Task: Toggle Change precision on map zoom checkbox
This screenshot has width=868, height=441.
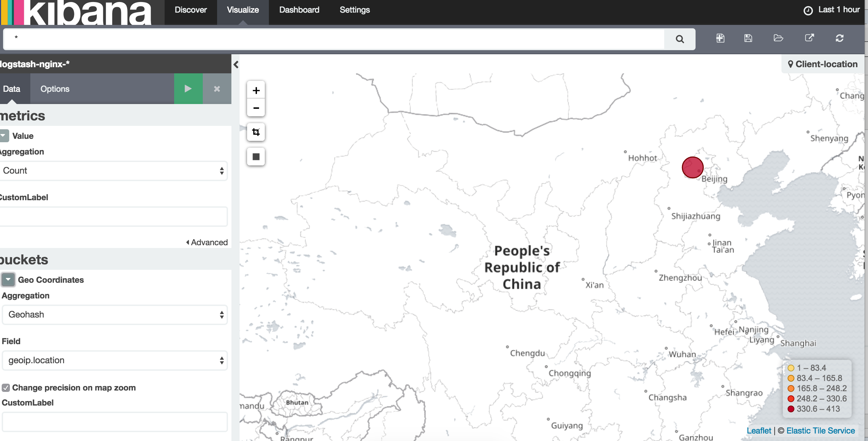Action: 6,388
